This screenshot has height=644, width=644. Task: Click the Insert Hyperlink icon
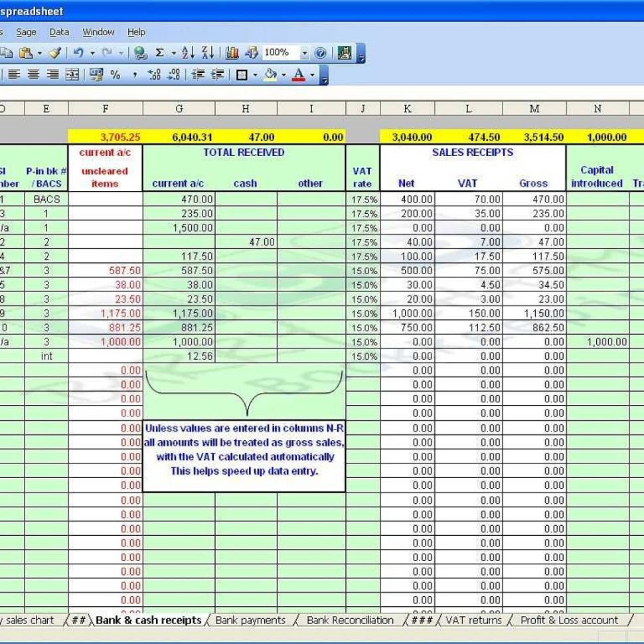pyautogui.click(x=141, y=52)
